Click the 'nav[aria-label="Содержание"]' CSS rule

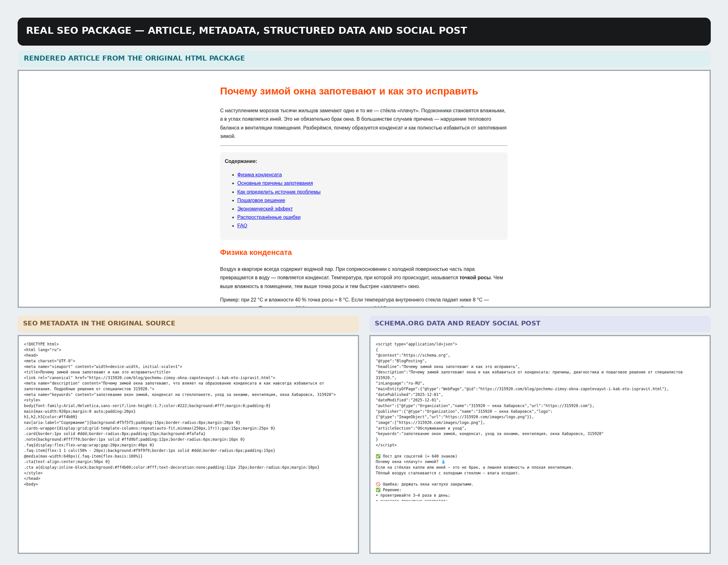click(x=132, y=423)
